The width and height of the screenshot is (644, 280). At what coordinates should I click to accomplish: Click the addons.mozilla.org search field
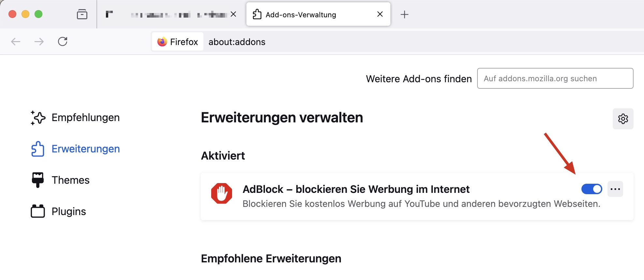point(555,79)
